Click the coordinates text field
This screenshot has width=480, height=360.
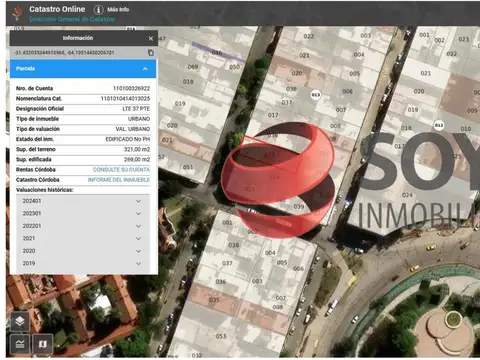click(x=64, y=52)
